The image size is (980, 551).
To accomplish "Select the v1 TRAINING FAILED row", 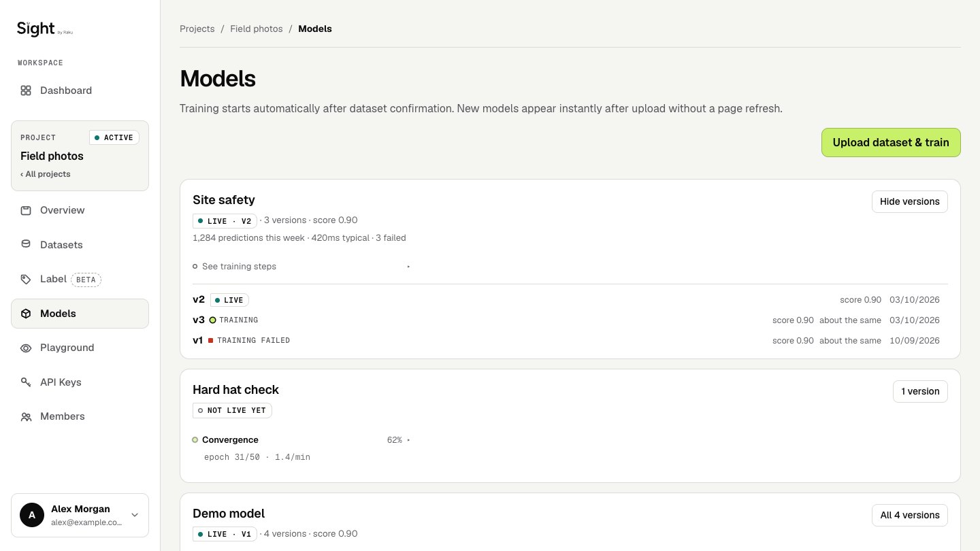I will pyautogui.click(x=570, y=340).
